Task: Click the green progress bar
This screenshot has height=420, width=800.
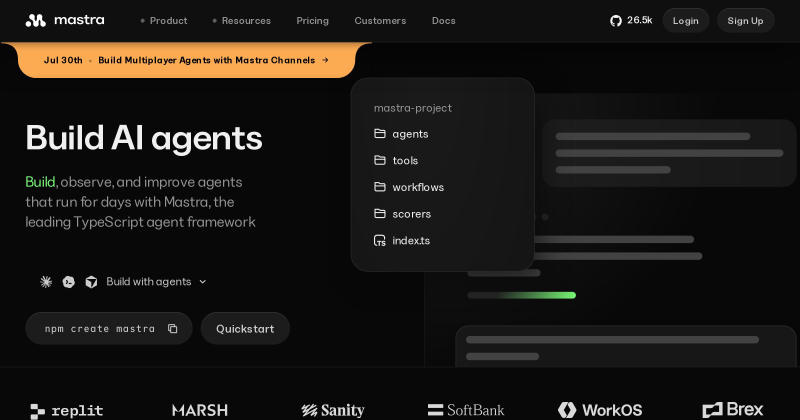Action: (x=521, y=295)
